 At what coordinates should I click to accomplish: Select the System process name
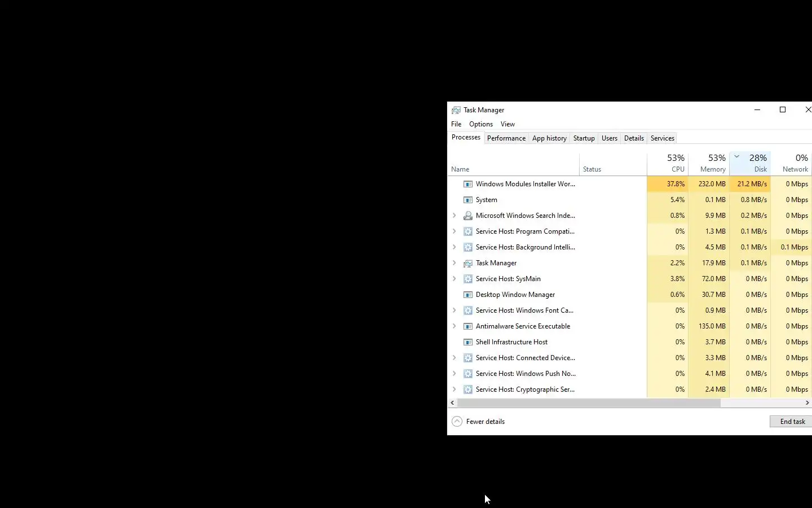[x=487, y=200]
